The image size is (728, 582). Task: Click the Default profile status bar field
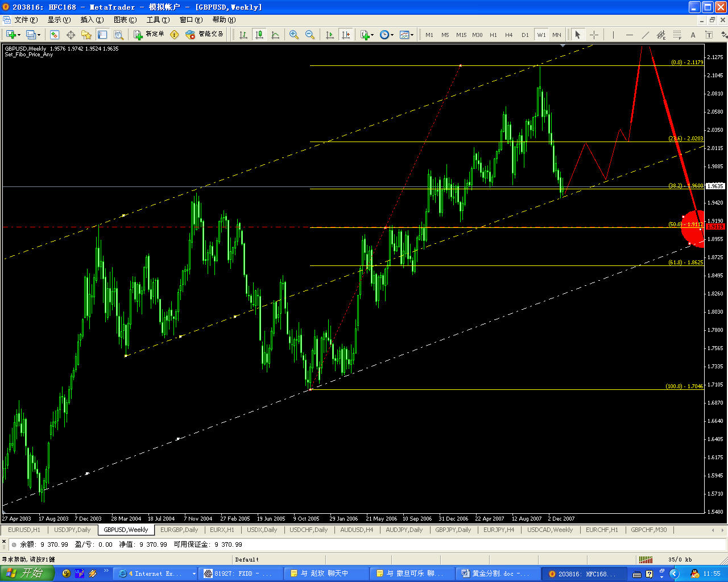click(x=247, y=559)
